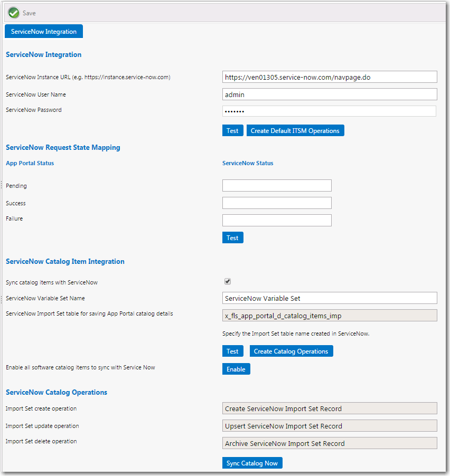Select the ServiceNow Integration tab
450x476 pixels.
44,31
